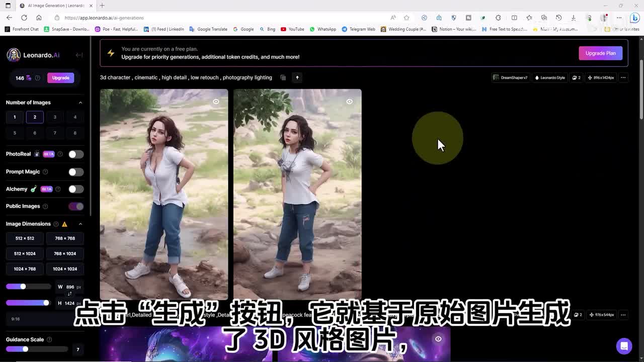Click the eye icon on first image

(x=216, y=102)
